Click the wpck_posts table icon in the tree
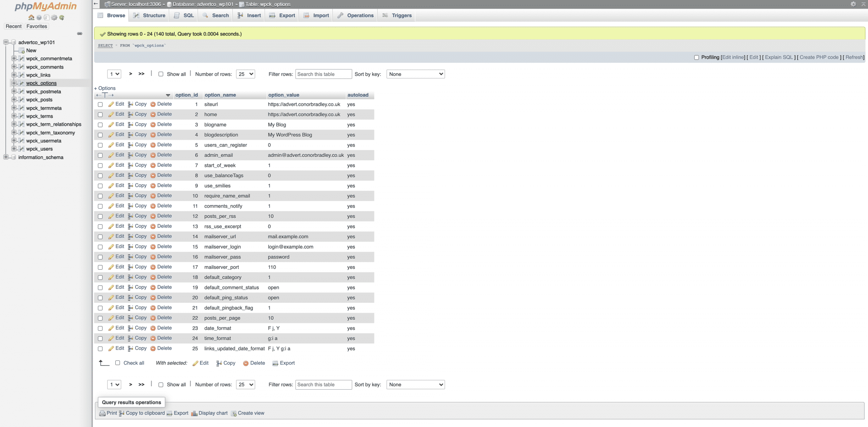Viewport: 868px width, 427px height. click(21, 100)
